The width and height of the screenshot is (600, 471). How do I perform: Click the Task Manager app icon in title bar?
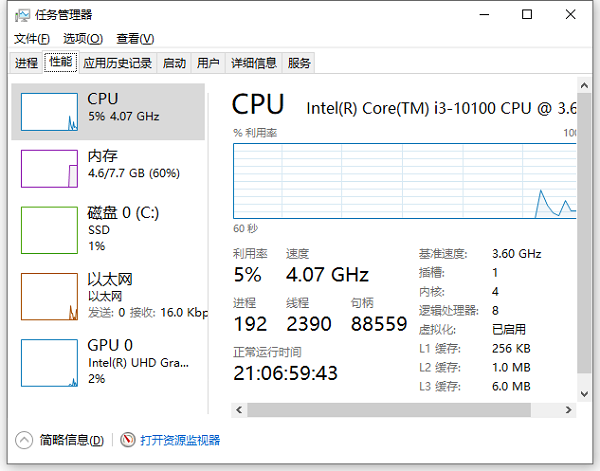21,15
